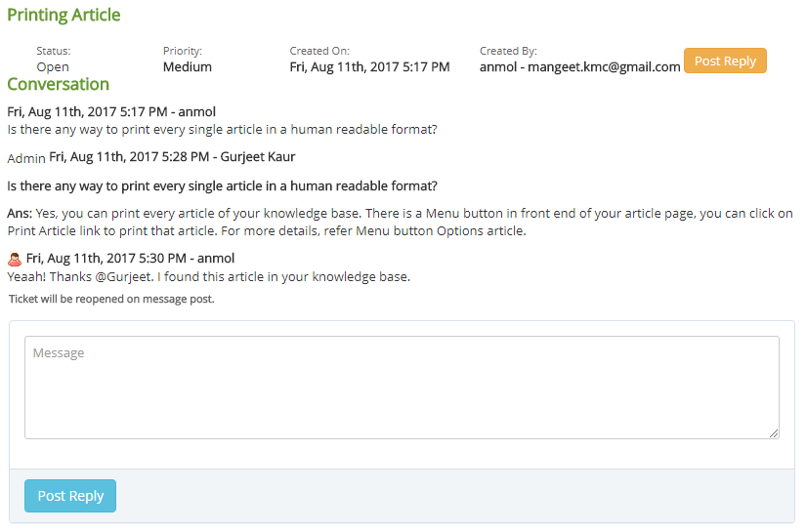Image resolution: width=806 pixels, height=532 pixels.
Task: Click the Conversation section heading
Action: click(58, 84)
